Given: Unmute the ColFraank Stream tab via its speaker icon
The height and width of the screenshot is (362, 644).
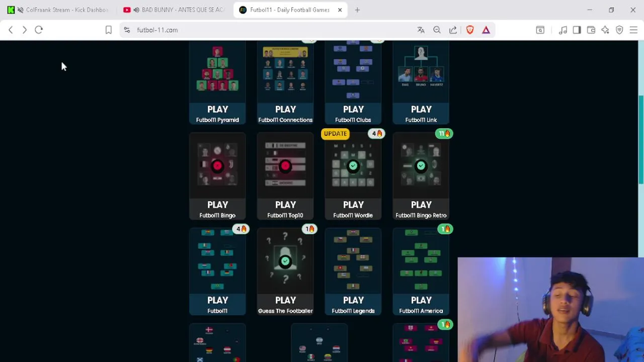Looking at the screenshot, I should [x=20, y=10].
